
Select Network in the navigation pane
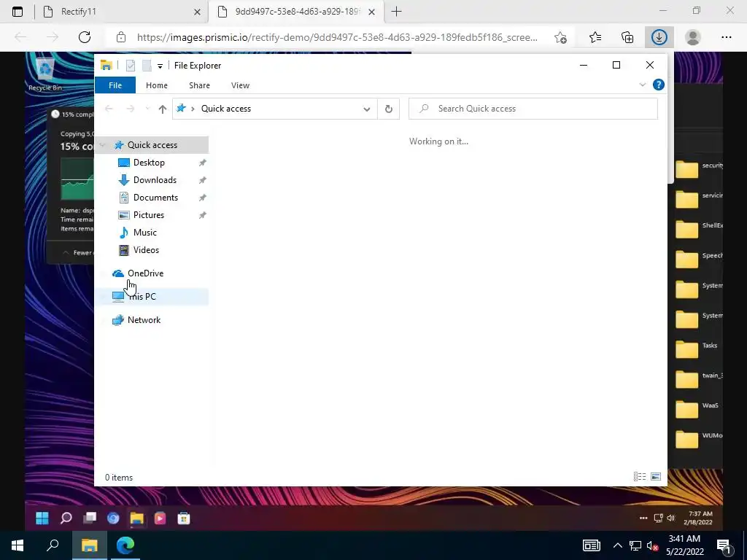click(x=144, y=320)
